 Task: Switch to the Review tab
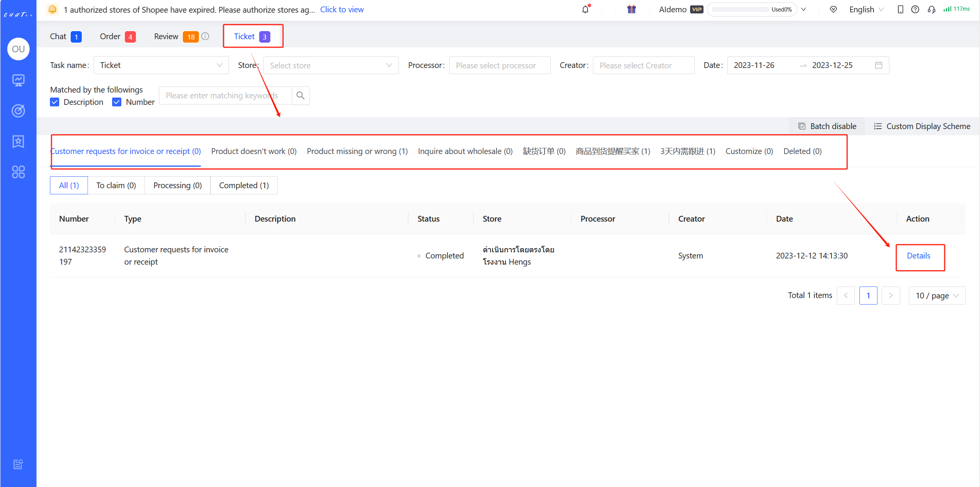coord(176,36)
